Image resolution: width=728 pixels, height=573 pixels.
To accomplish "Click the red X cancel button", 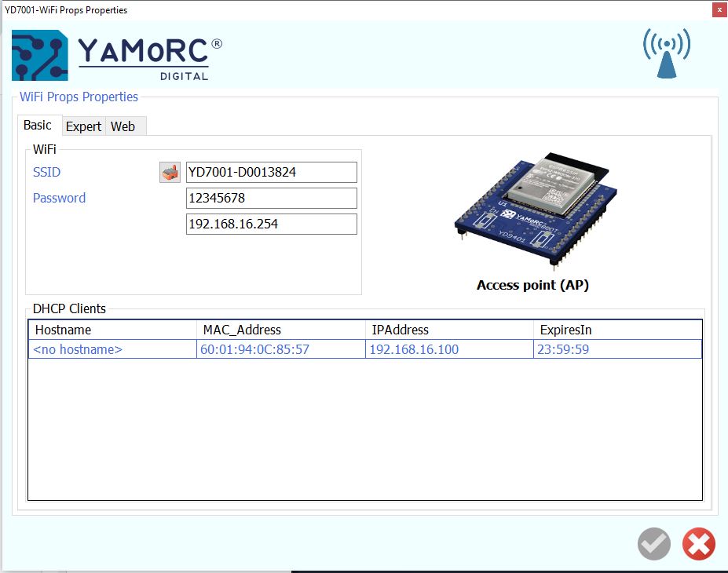I will [698, 544].
